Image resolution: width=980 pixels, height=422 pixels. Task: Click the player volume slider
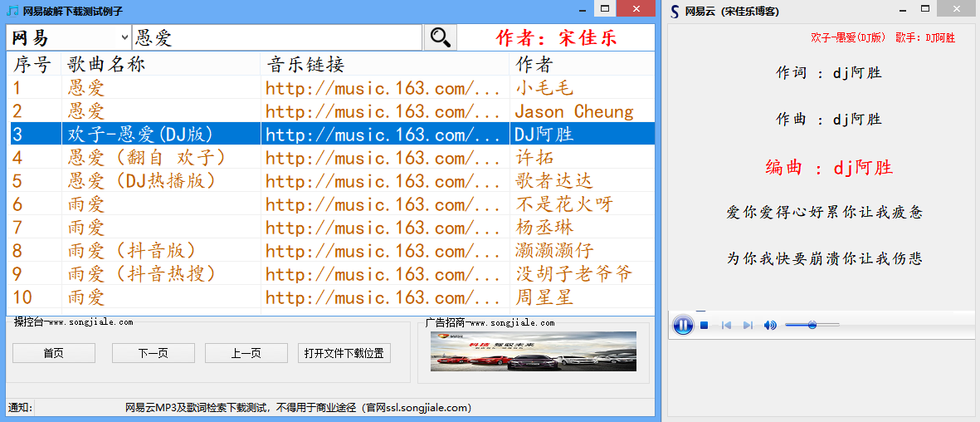(812, 325)
